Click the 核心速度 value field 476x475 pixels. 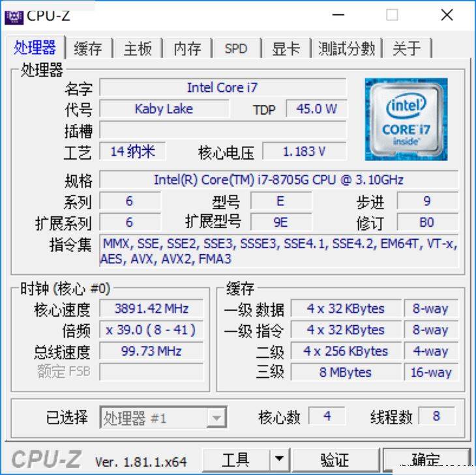click(151, 309)
